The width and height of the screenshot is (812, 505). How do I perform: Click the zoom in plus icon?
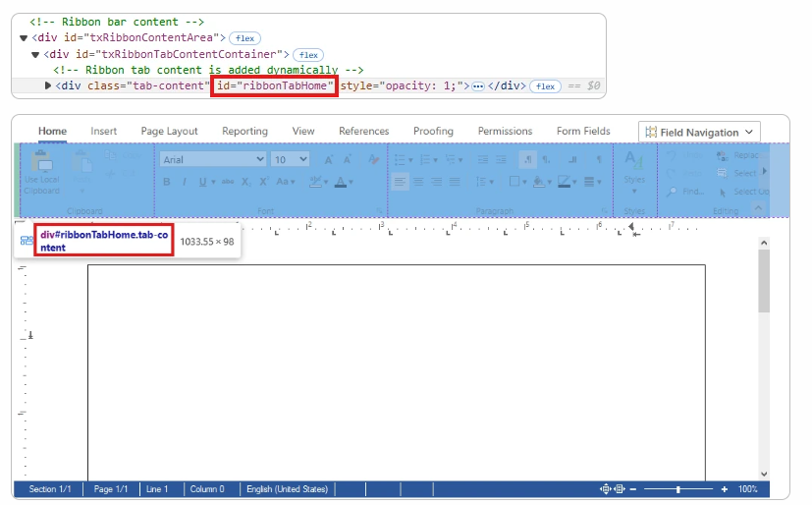click(724, 489)
